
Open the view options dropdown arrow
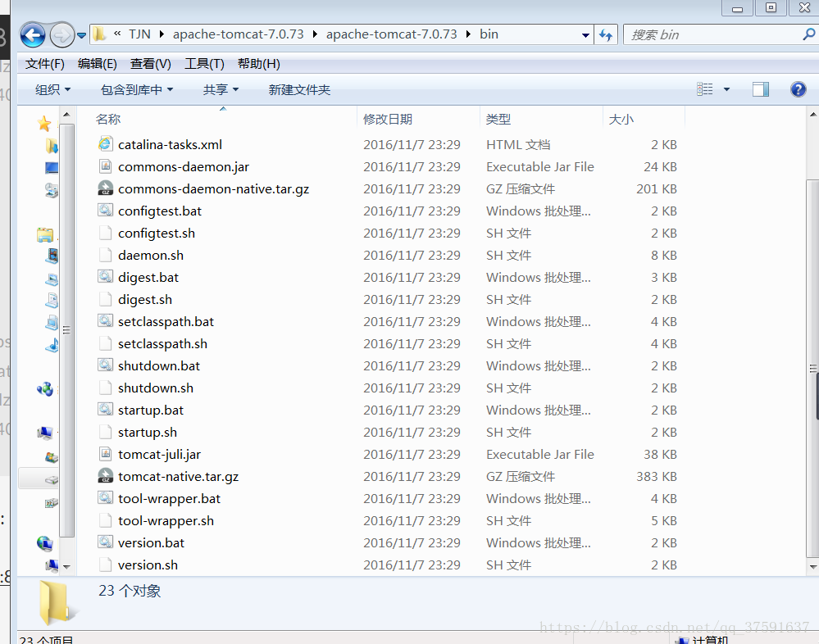click(x=726, y=89)
